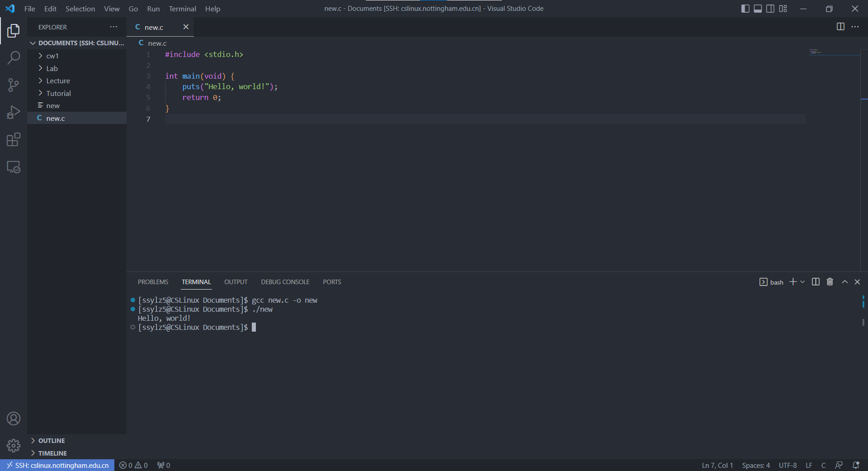Expand the Lecture folder
The image size is (868, 471).
click(x=77, y=81)
